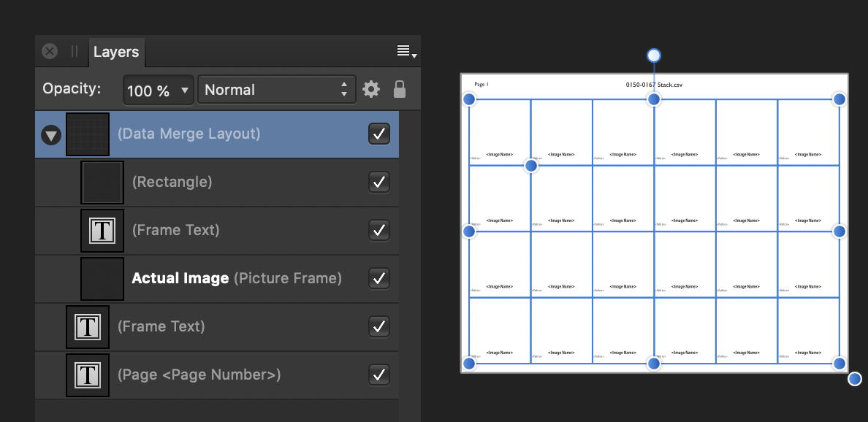
Task: Click the Data Merge Layout layer thumbnail
Action: click(x=88, y=134)
